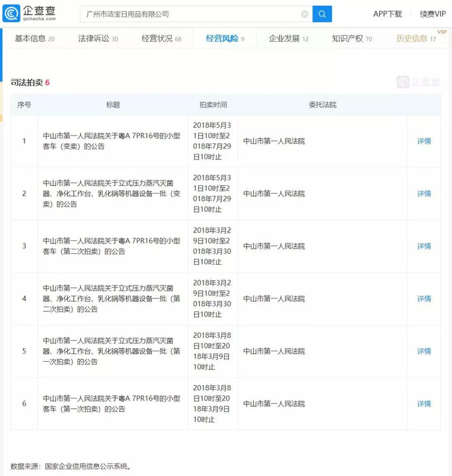This screenshot has height=476, width=452.
Task: Switch to 企业发展 tab
Action: (289, 39)
